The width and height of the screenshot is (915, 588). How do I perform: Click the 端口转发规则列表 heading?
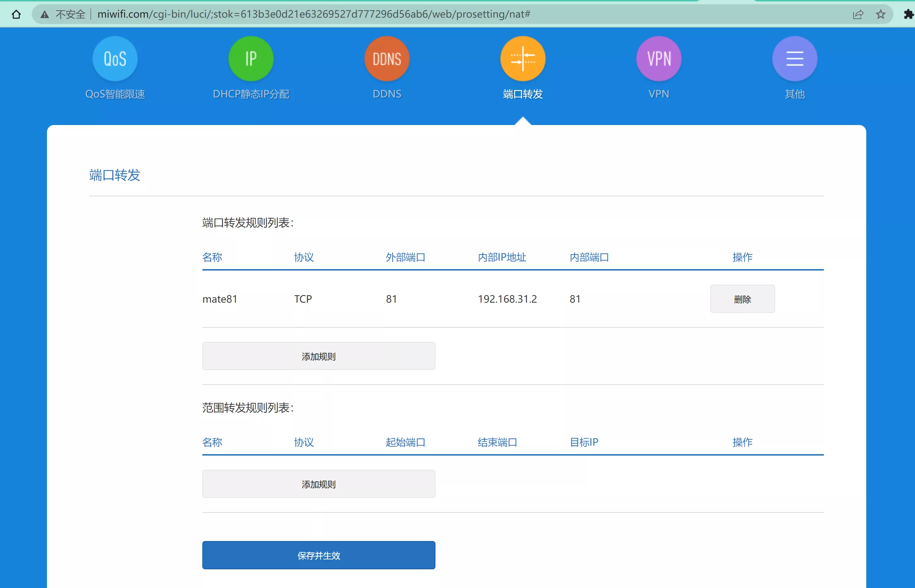pos(248,222)
